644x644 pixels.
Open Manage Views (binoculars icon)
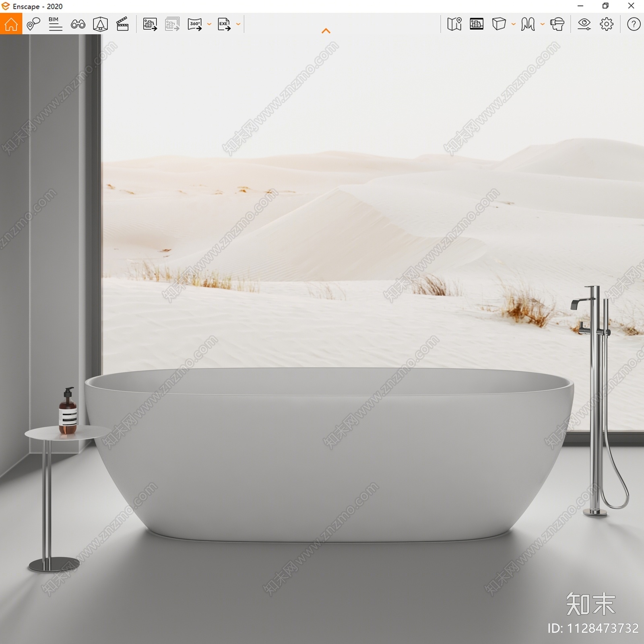pyautogui.click(x=78, y=24)
